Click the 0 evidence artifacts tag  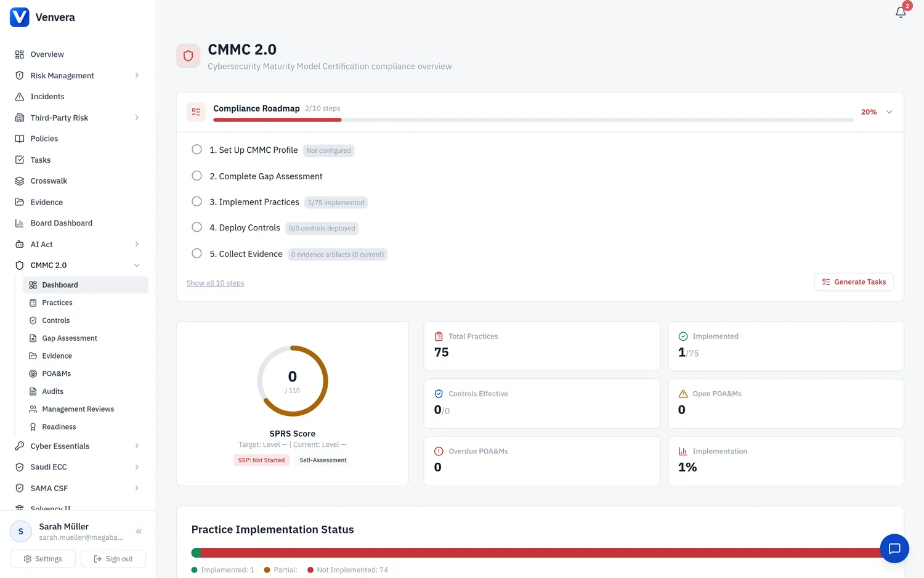click(338, 254)
